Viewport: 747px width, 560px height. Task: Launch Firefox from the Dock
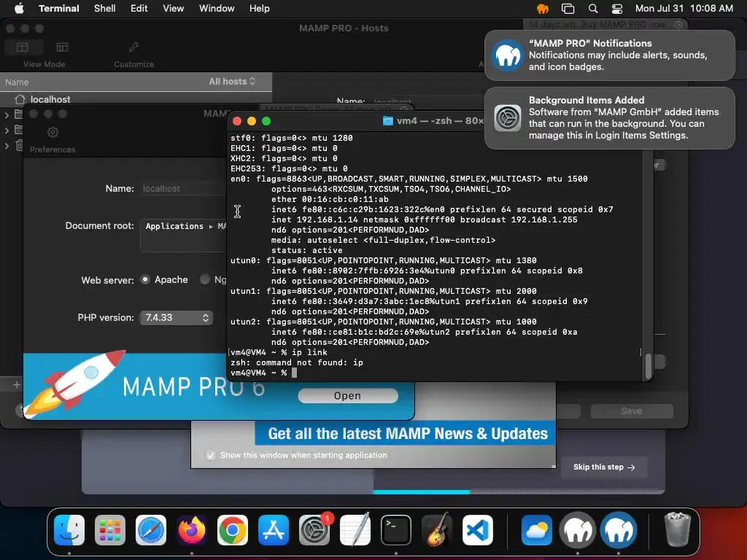192,530
